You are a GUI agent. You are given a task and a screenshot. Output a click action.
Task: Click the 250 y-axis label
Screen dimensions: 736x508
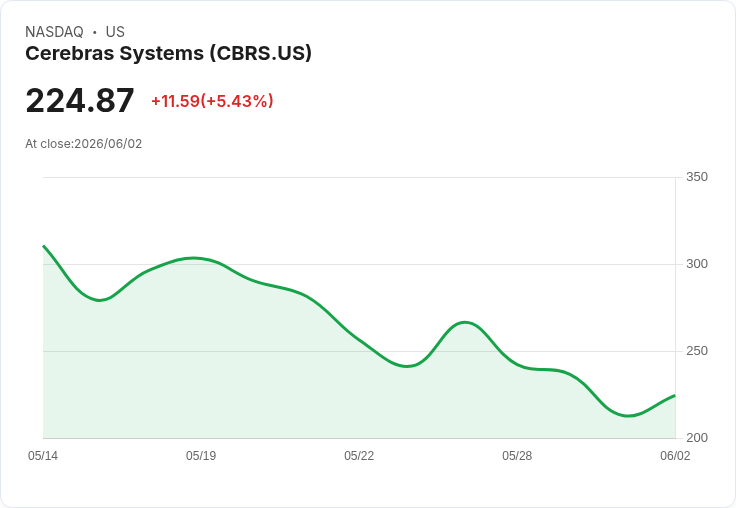coord(697,351)
